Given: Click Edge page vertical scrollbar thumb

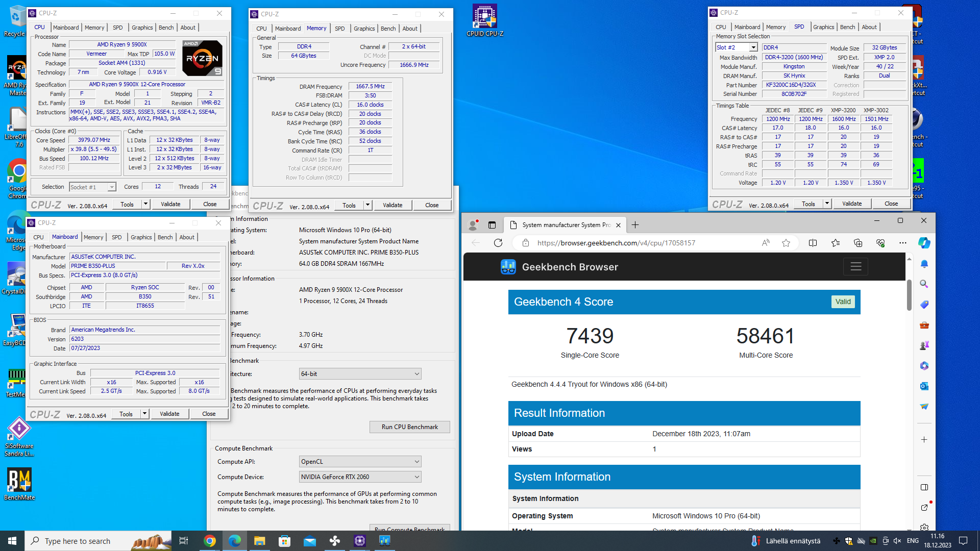Looking at the screenshot, I should tap(909, 294).
